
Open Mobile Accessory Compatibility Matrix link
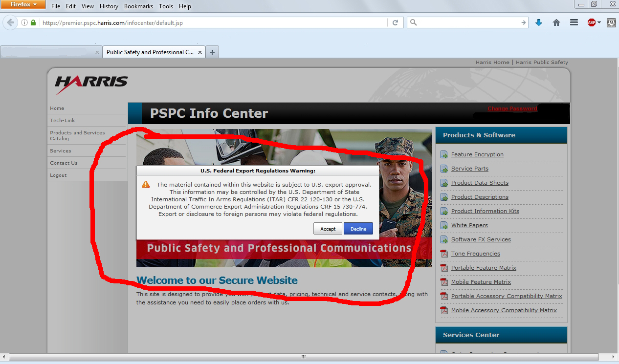504,310
